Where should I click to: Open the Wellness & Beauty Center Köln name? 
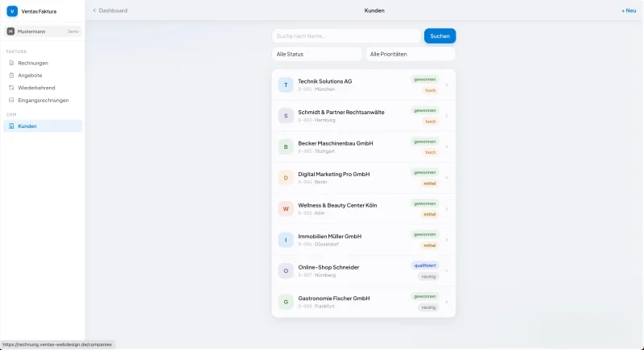[x=337, y=205]
